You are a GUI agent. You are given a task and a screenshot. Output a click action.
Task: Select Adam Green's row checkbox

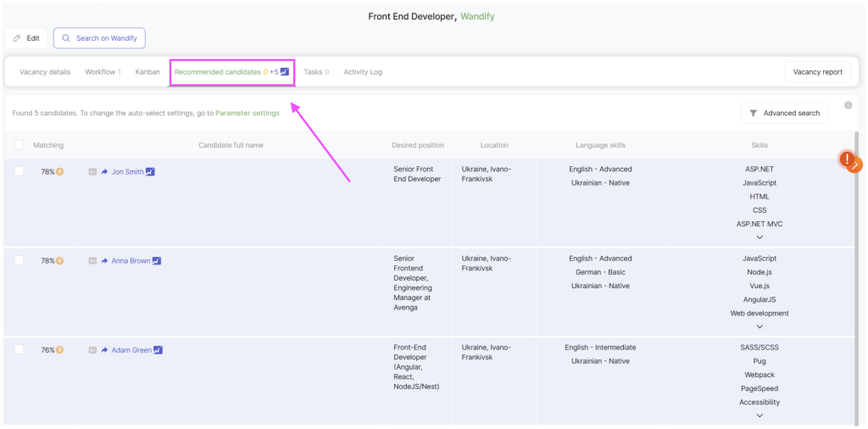pyautogui.click(x=19, y=350)
